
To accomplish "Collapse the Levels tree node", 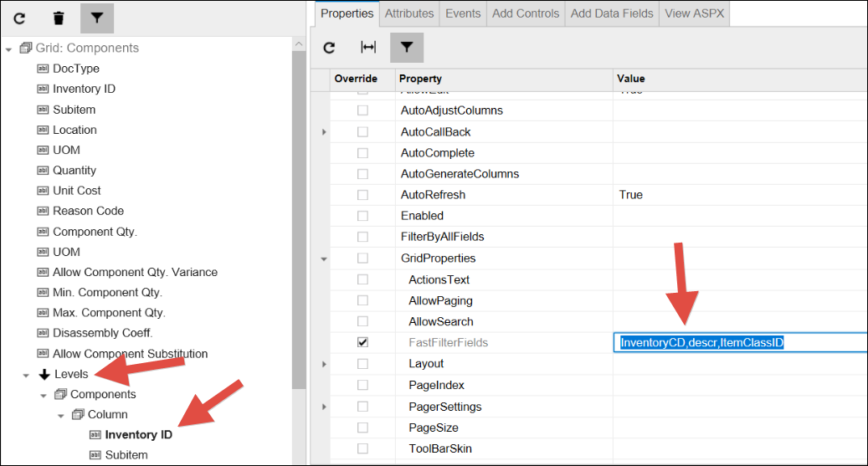I will pyautogui.click(x=26, y=375).
